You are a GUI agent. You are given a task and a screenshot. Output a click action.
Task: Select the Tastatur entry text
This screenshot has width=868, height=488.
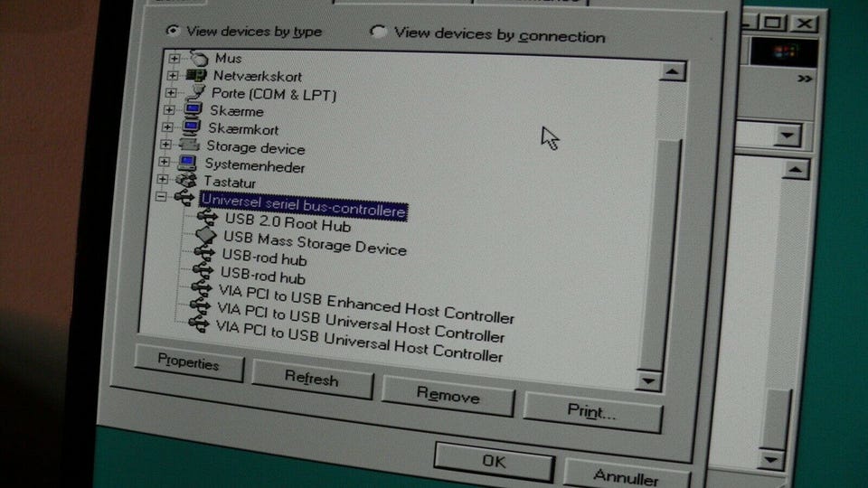(230, 182)
